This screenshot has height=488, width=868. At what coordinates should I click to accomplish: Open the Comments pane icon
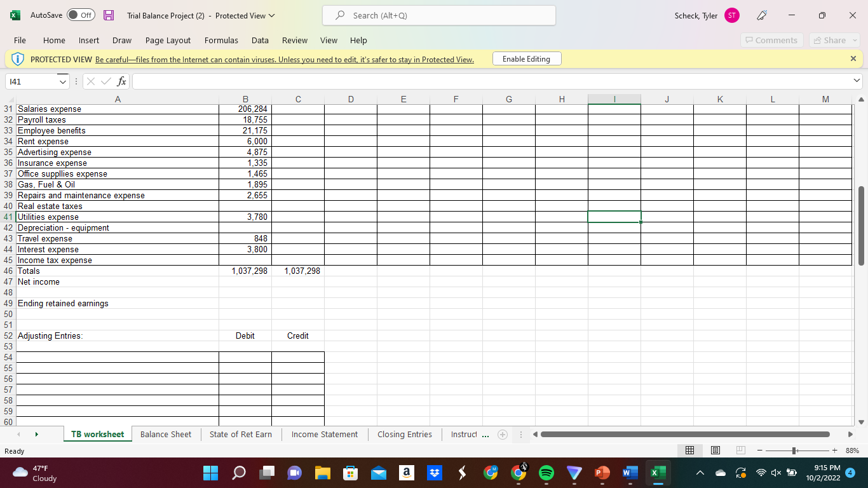click(771, 39)
